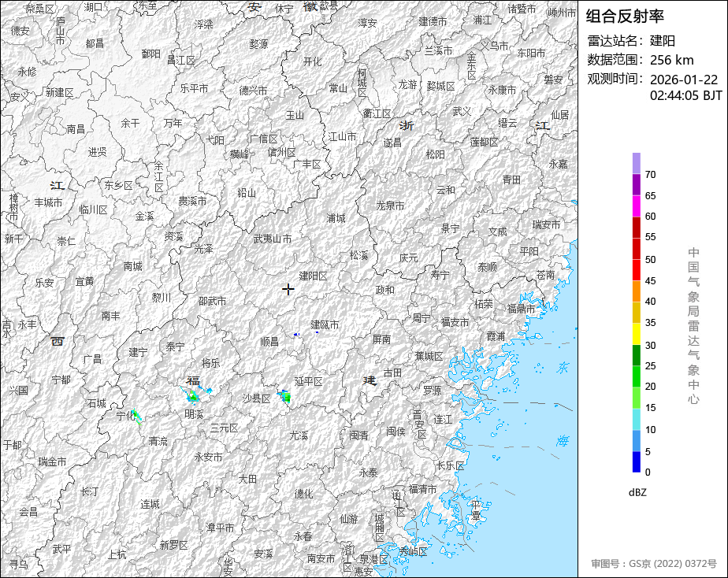
Task: Click the 庐山市 map label
Action: (61, 31)
